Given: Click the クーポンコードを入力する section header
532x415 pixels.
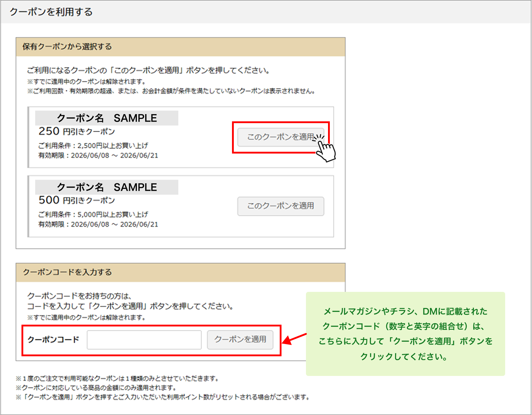Looking at the screenshot, I should 180,272.
